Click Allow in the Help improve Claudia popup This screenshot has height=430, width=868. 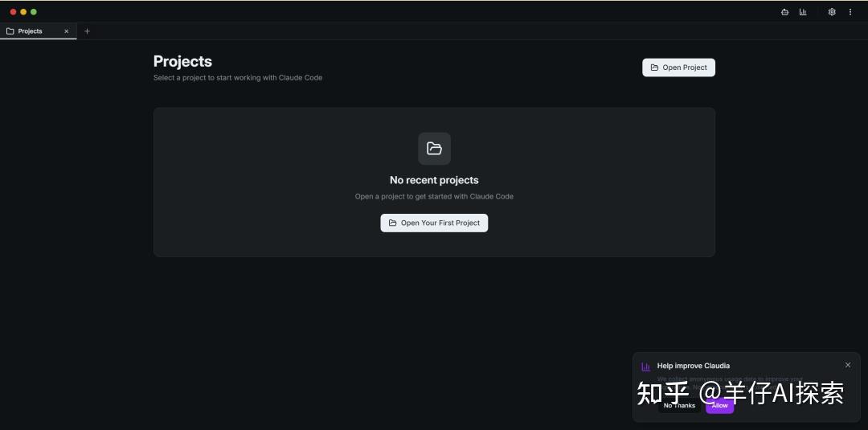[719, 406]
